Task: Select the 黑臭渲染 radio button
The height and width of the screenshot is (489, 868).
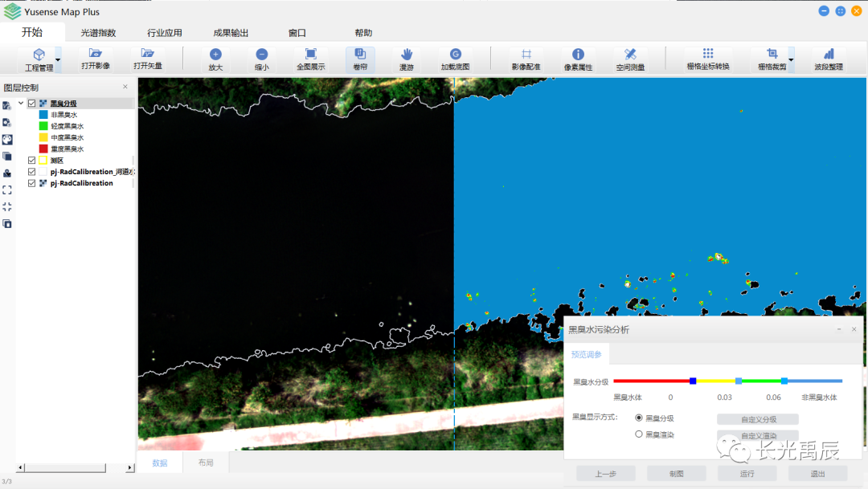Action: click(x=639, y=434)
